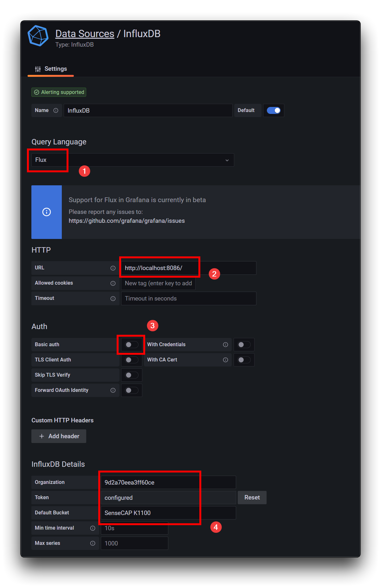The image size is (381, 588).
Task: Toggle the Default data source switch
Action: pos(274,110)
